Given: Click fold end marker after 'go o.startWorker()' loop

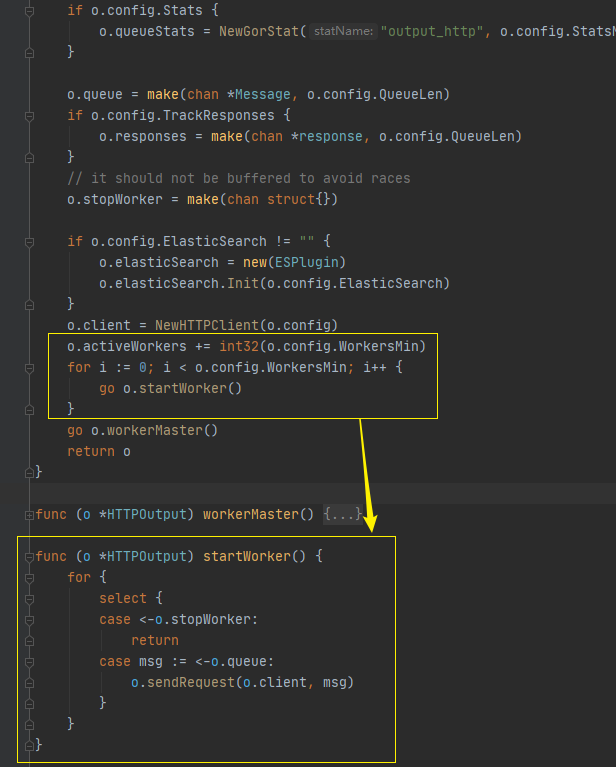Looking at the screenshot, I should 29,410.
